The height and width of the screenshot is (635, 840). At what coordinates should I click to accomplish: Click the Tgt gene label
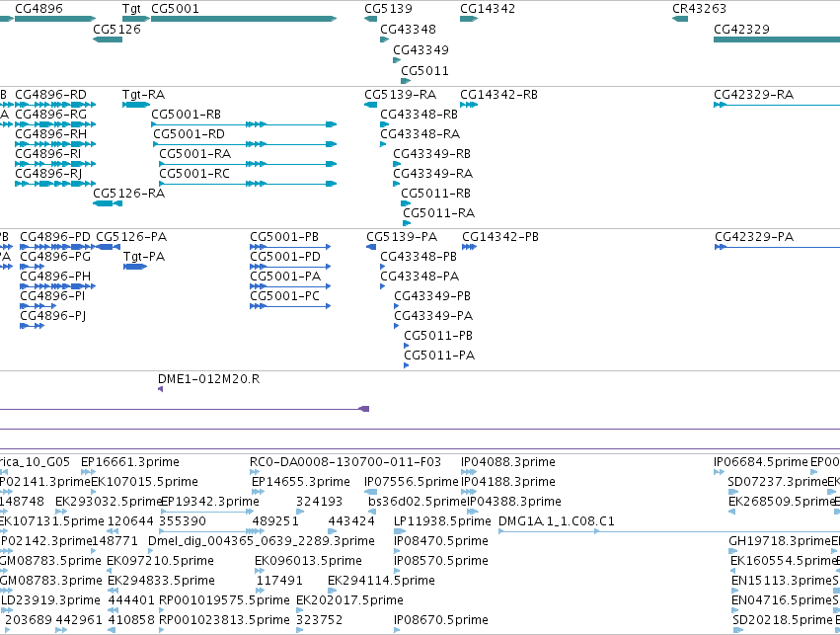tap(131, 9)
